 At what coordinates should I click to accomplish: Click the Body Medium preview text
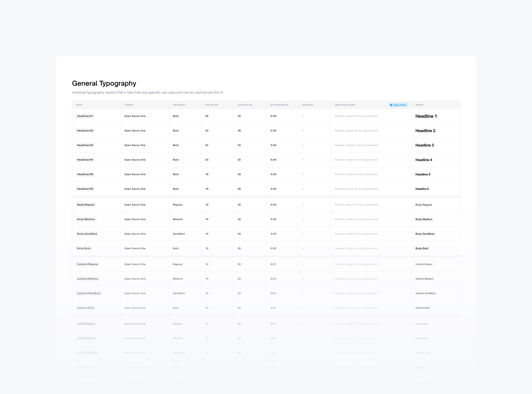click(424, 219)
